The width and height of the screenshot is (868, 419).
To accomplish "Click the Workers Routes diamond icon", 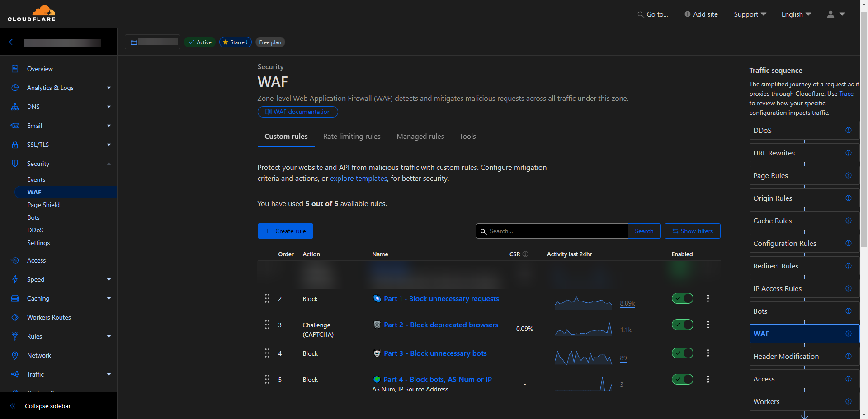I will (x=15, y=317).
